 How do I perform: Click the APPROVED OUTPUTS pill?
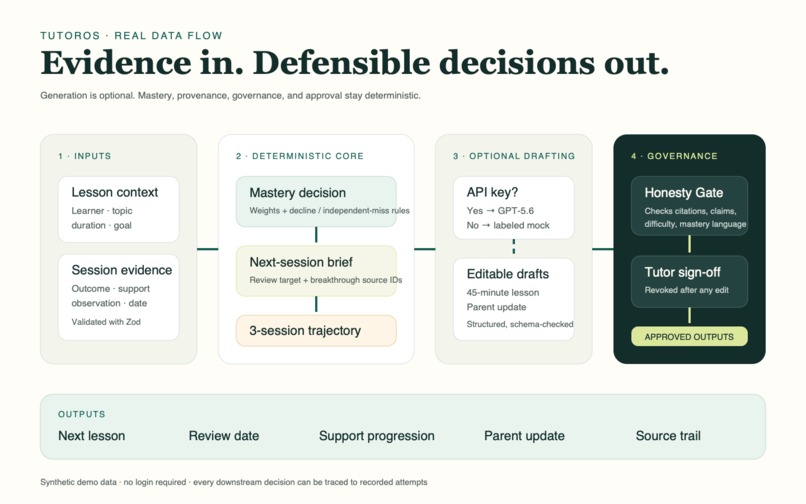coord(689,337)
